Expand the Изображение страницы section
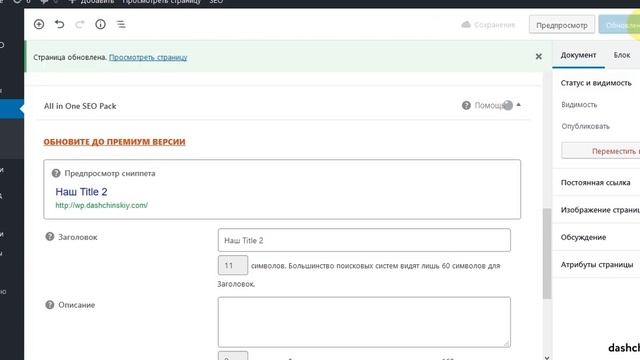 pos(596,210)
